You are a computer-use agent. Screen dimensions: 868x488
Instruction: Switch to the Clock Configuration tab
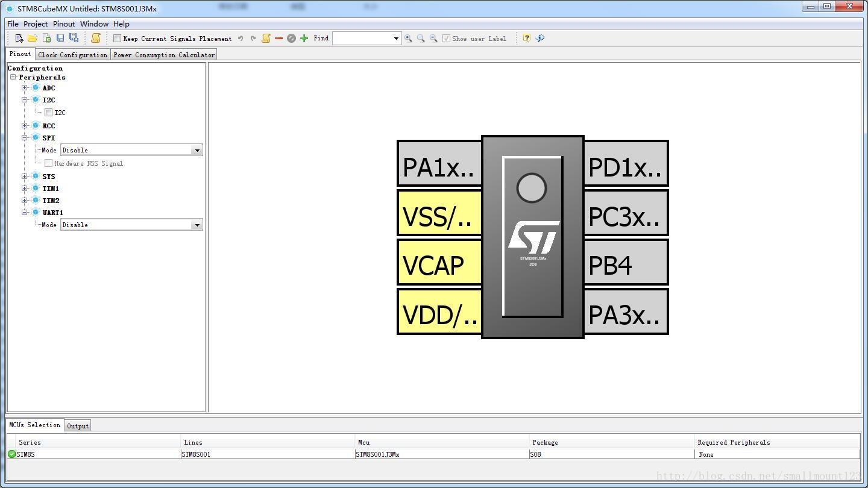click(x=73, y=55)
